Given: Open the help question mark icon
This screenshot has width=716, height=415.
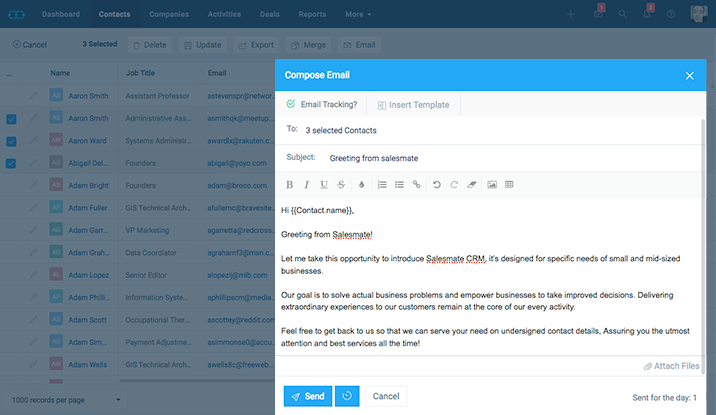Looking at the screenshot, I should click(671, 14).
